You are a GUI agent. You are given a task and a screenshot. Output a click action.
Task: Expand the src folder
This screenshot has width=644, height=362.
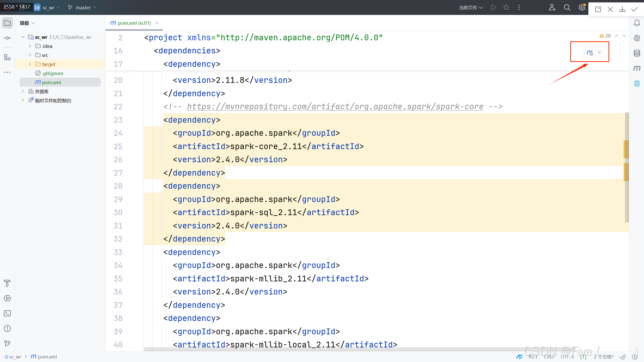(x=30, y=55)
